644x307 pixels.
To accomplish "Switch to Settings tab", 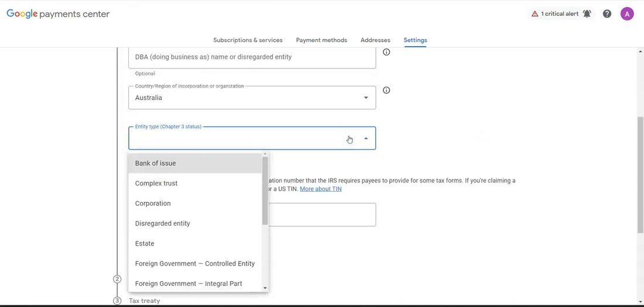I will (415, 40).
